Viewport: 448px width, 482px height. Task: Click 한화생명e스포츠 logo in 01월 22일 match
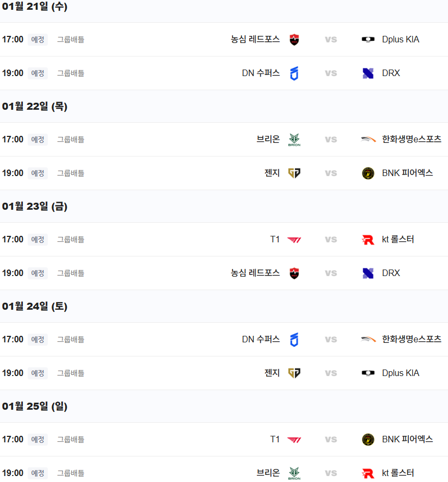point(368,140)
